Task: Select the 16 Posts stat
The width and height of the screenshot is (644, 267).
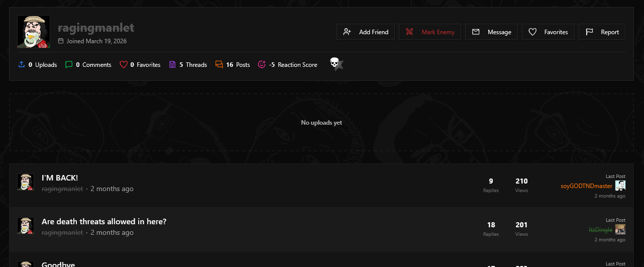Action: pos(233,64)
